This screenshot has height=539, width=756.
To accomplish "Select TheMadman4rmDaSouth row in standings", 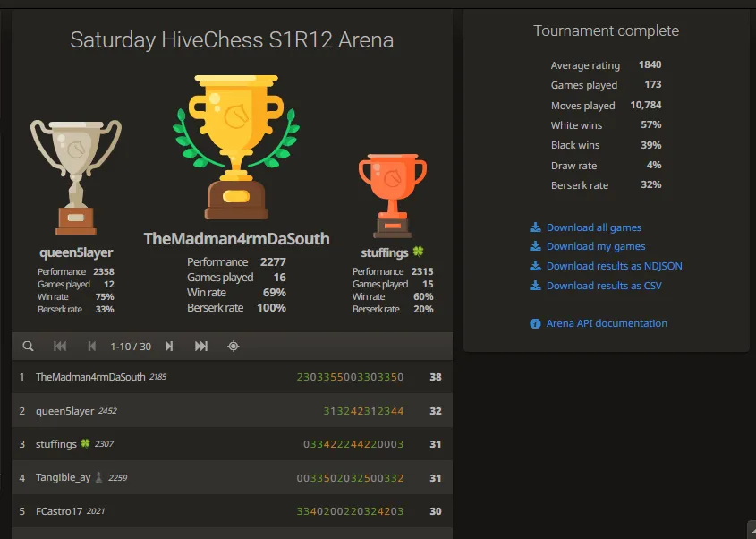I will 232,377.
